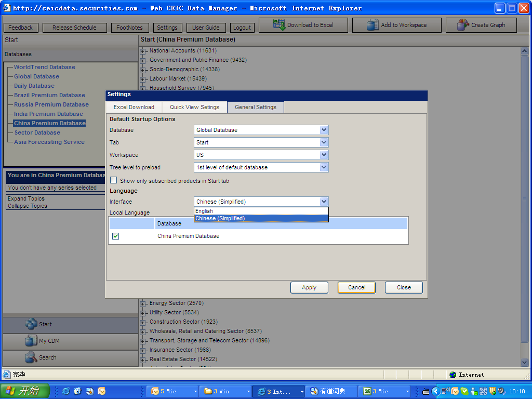Switch to the Excel Download tab
Image resolution: width=532 pixels, height=399 pixels.
tap(134, 107)
